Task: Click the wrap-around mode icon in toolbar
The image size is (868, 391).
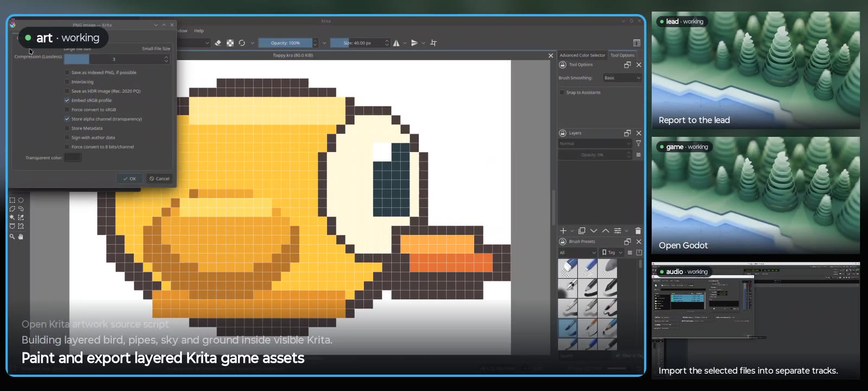Action: pyautogui.click(x=433, y=43)
